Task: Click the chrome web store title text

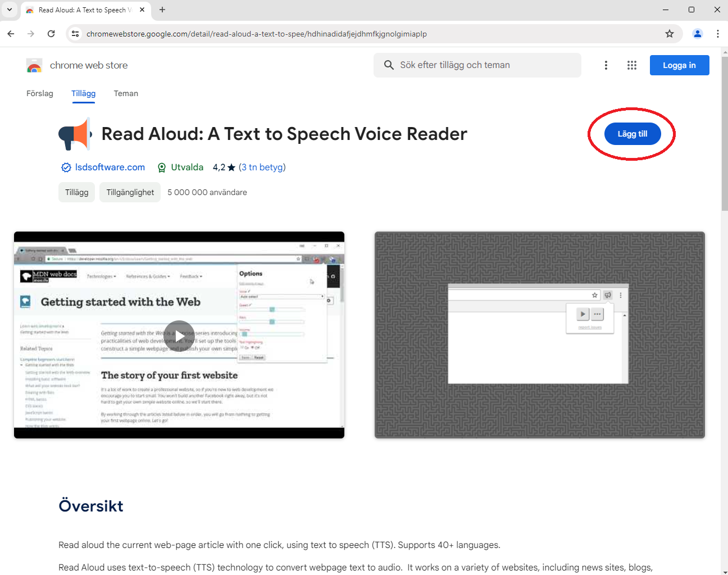Action: click(89, 65)
